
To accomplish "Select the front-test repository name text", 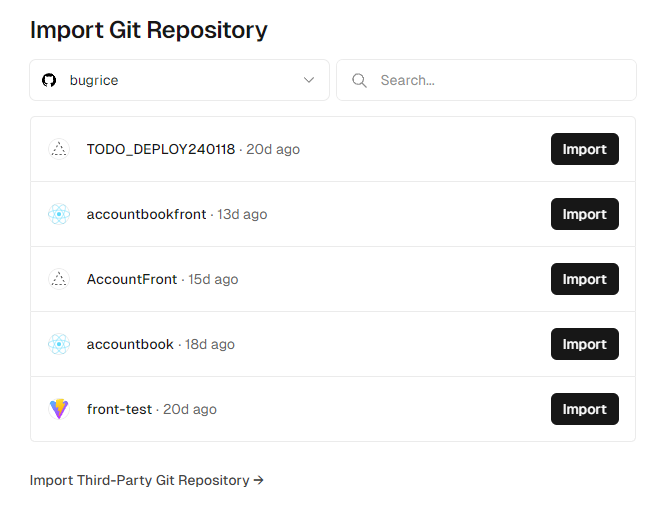I will pos(119,410).
